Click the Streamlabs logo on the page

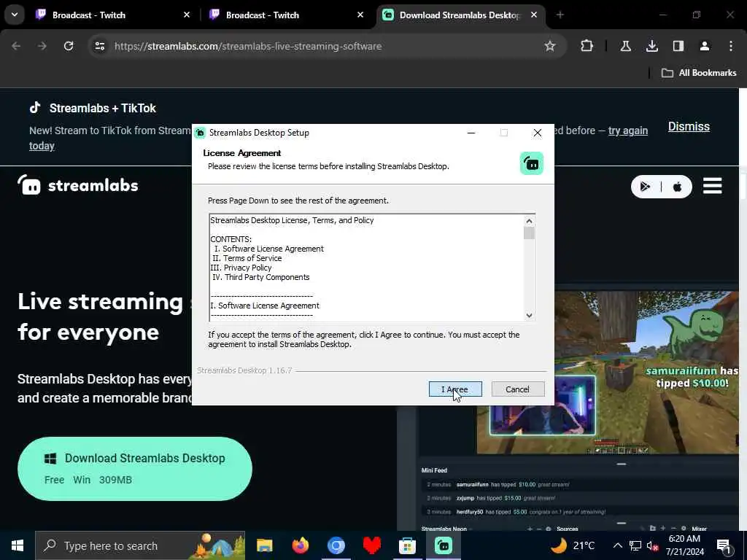pos(78,185)
